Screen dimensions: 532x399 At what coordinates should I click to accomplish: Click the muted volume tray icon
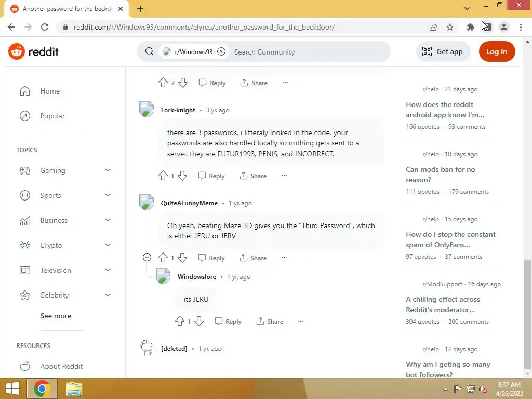tap(483, 389)
